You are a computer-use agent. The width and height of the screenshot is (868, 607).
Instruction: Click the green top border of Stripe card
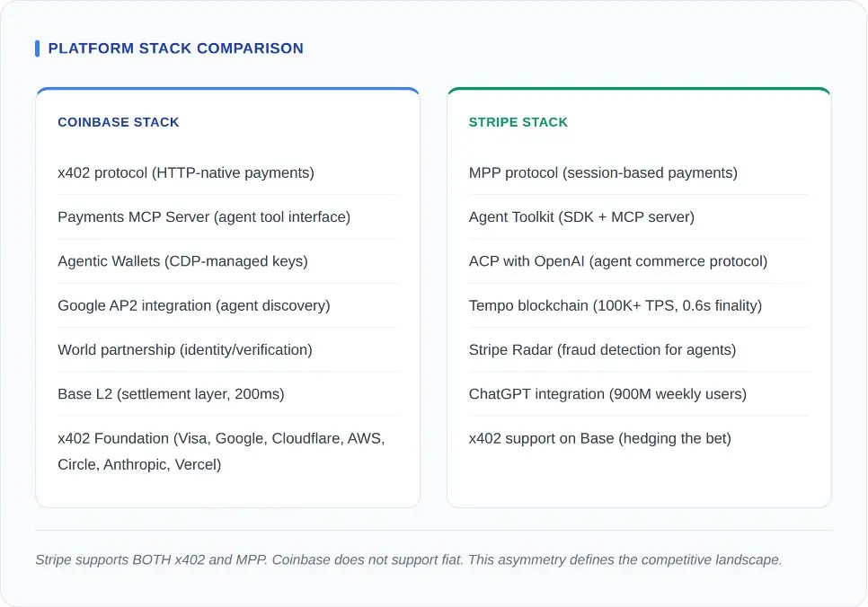click(x=639, y=89)
